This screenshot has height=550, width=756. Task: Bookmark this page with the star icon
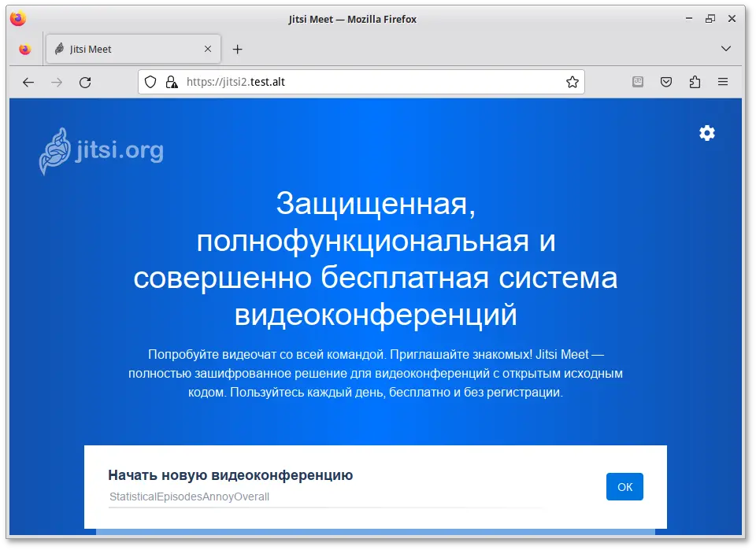coord(572,82)
